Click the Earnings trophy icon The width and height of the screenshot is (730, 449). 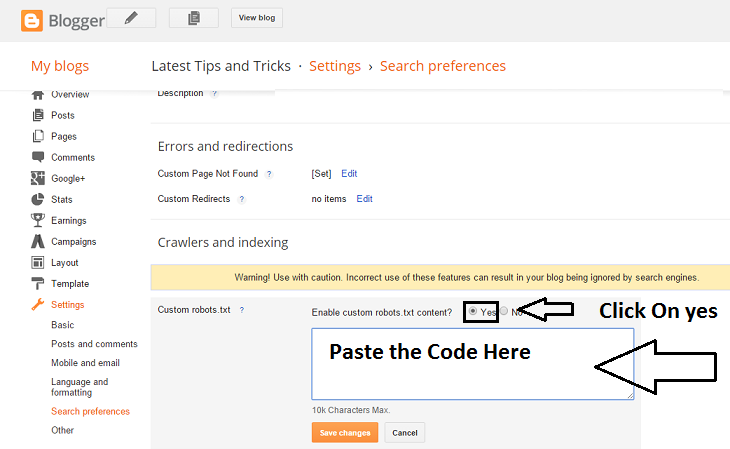38,220
